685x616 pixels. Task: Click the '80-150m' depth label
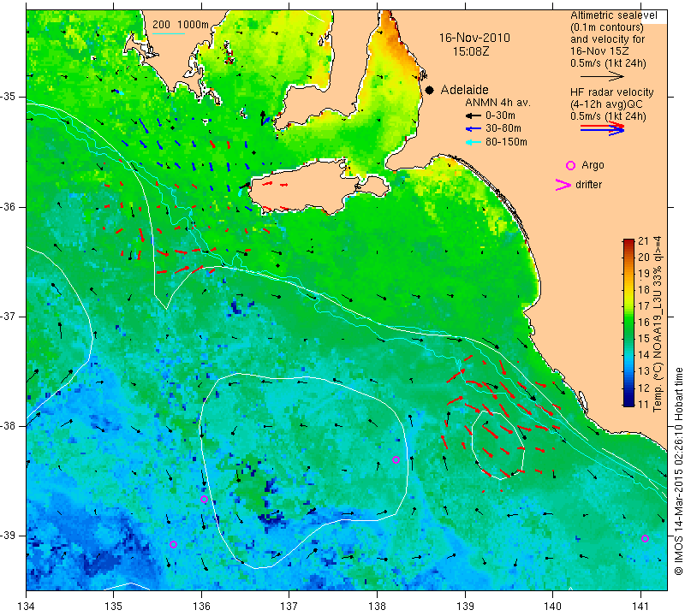click(x=506, y=142)
